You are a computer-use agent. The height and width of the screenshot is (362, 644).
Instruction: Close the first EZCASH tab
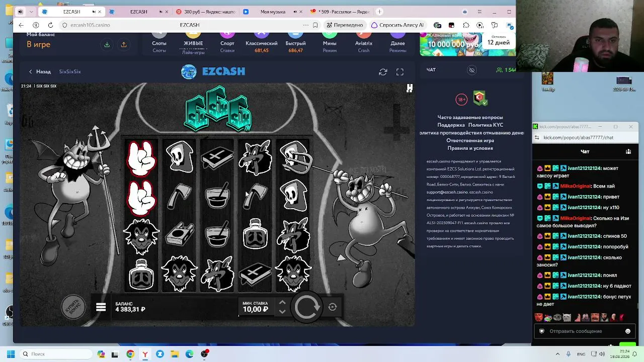click(99, 12)
